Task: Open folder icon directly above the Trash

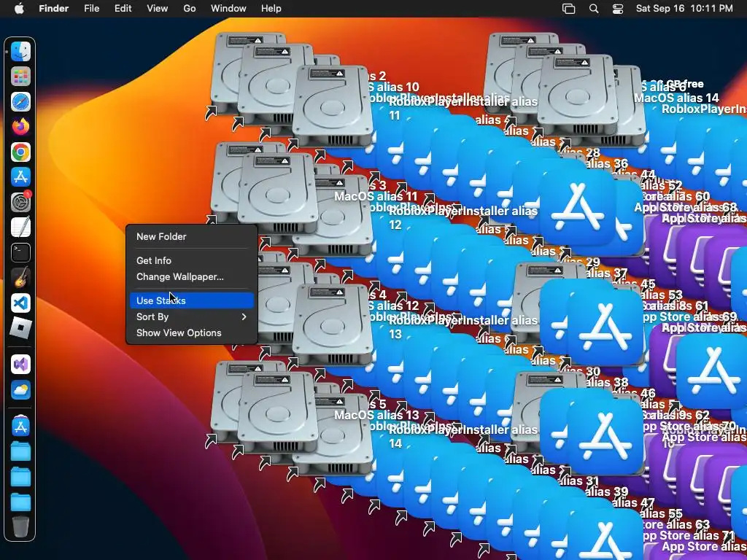Action: tap(20, 502)
